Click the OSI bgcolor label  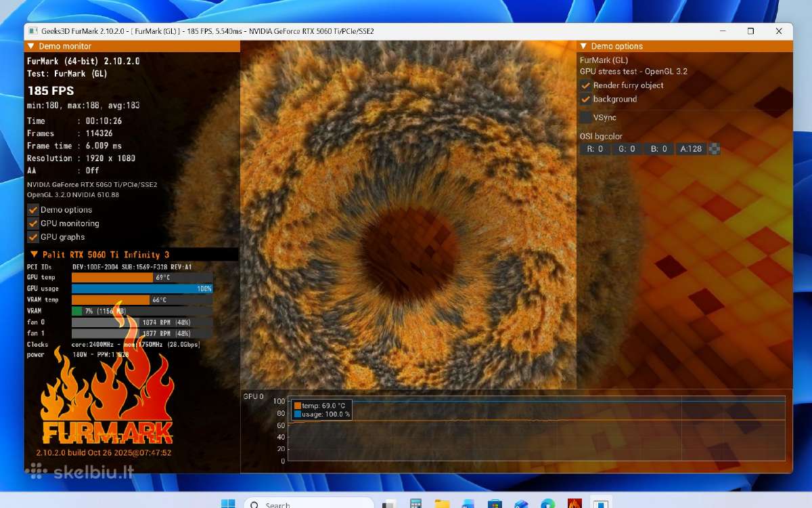[x=601, y=136]
